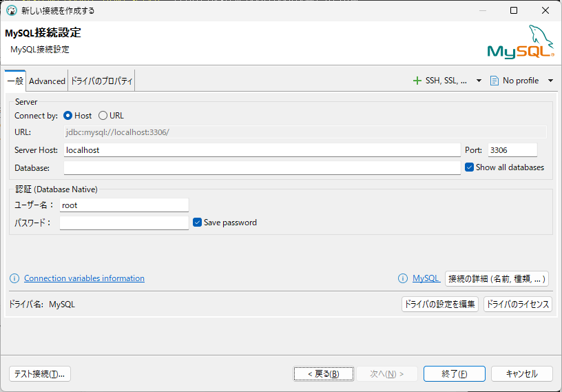The width and height of the screenshot is (562, 392).
Task: Close the new connection dialog
Action: [x=545, y=10]
